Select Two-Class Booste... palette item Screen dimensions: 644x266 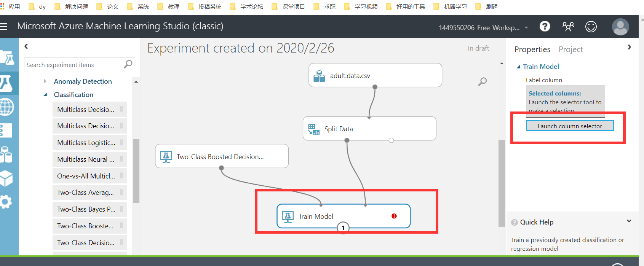(x=90, y=226)
